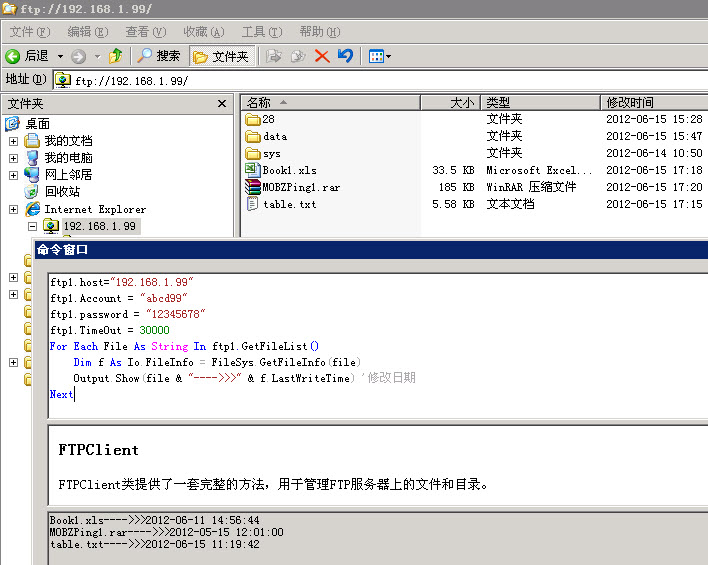
Task: Click the Next keyword in code editor
Action: pos(61,394)
